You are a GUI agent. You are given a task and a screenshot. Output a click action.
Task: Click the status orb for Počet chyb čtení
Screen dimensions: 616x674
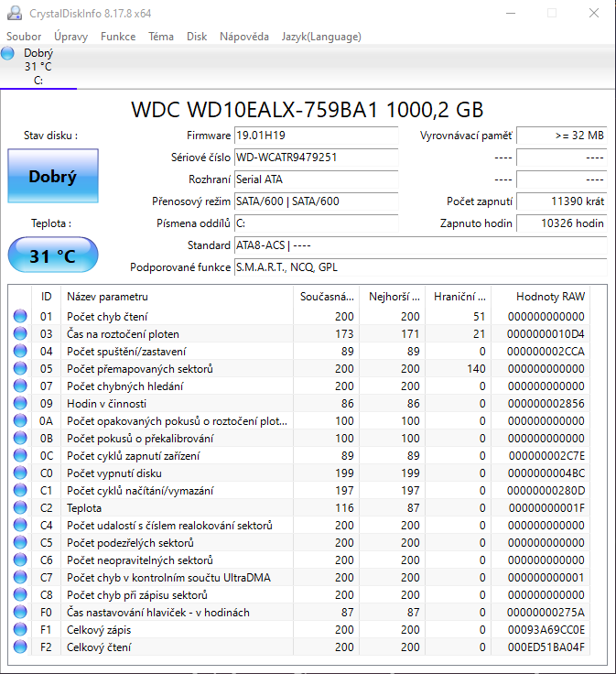click(x=20, y=316)
